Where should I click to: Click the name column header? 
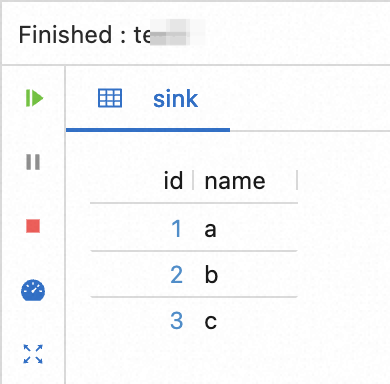coord(235,181)
